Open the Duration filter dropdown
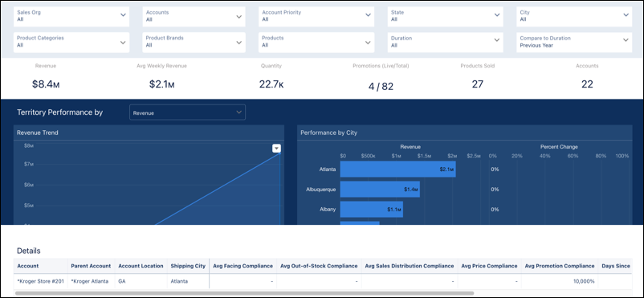Image resolution: width=644 pixels, height=298 pixels. pyautogui.click(x=445, y=43)
